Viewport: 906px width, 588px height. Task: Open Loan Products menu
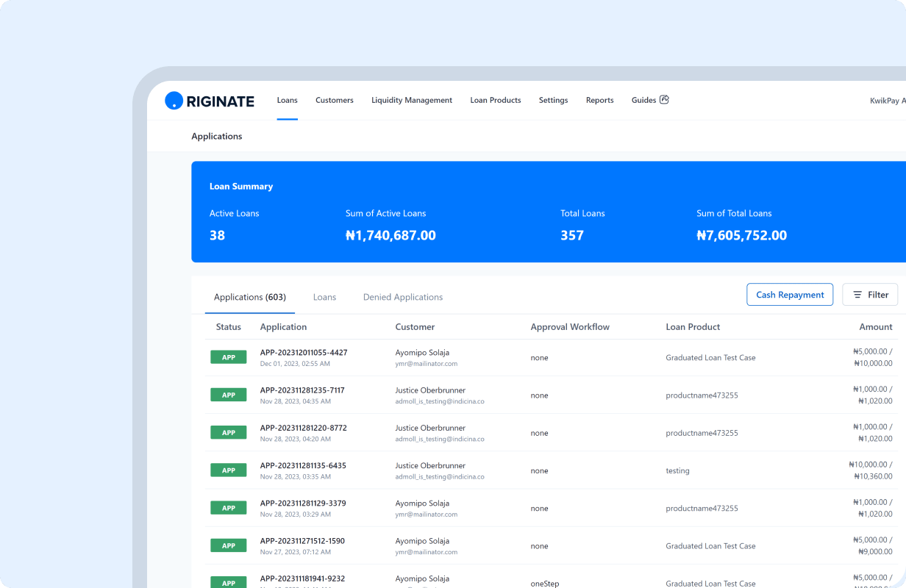pyautogui.click(x=496, y=100)
